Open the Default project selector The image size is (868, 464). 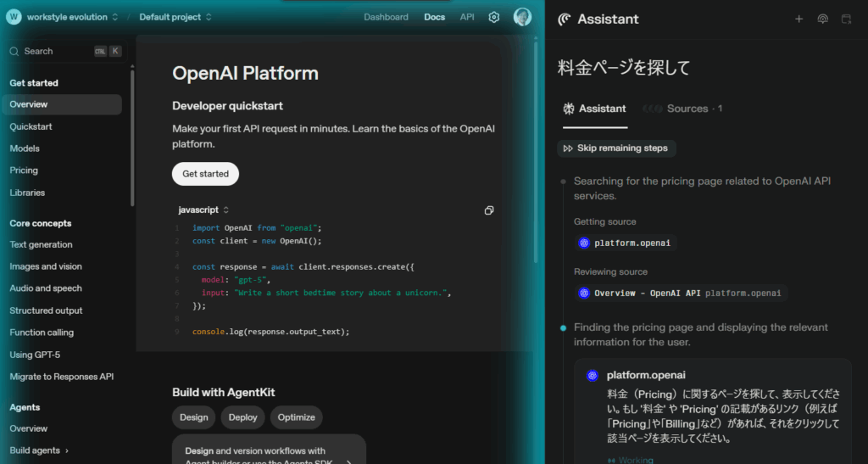pyautogui.click(x=175, y=17)
